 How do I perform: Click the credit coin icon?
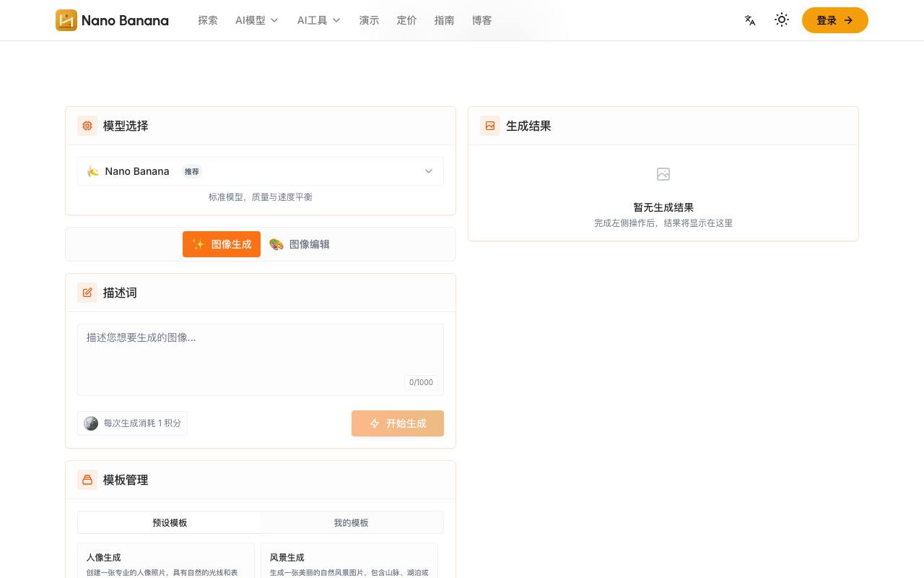pos(91,423)
